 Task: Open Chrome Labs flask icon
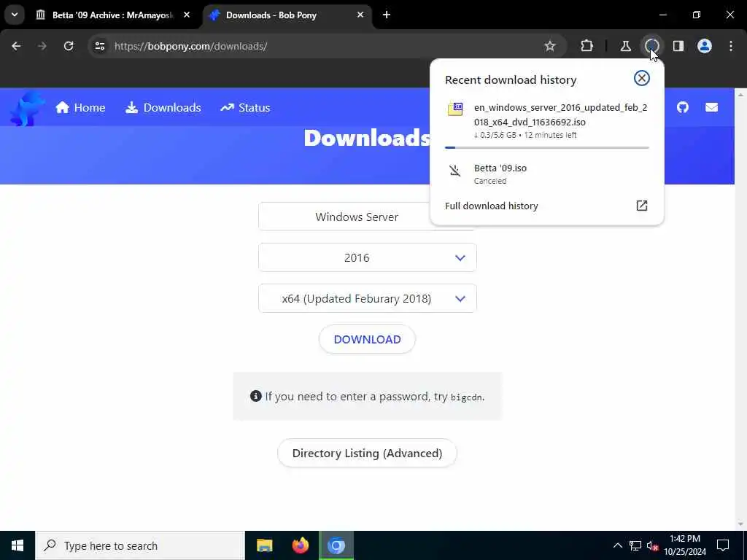click(625, 46)
